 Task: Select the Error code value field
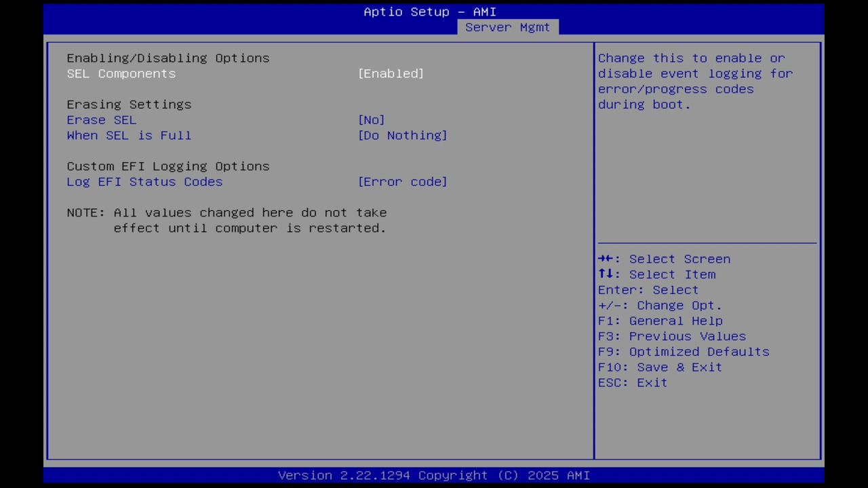(402, 182)
